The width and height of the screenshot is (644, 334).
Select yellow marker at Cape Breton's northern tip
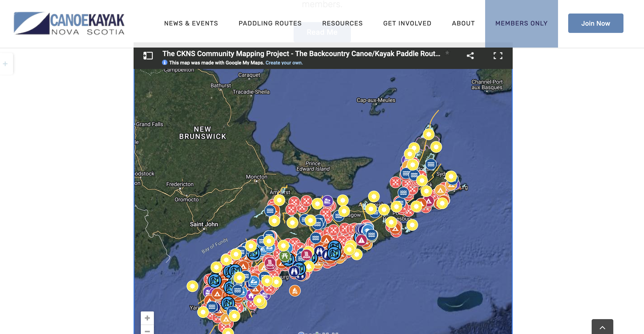[429, 135]
